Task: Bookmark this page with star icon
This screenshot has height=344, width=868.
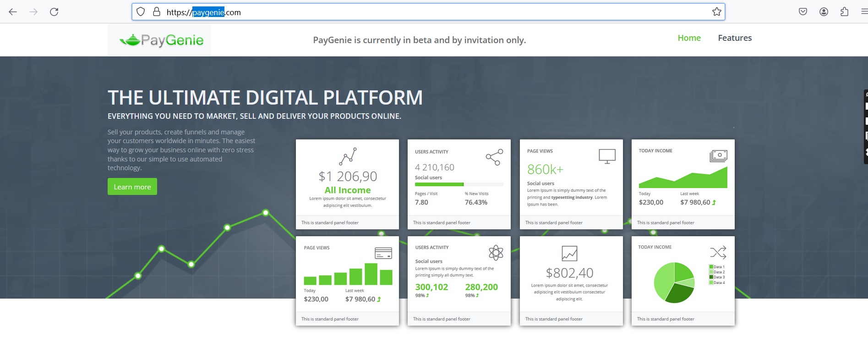Action: click(717, 12)
